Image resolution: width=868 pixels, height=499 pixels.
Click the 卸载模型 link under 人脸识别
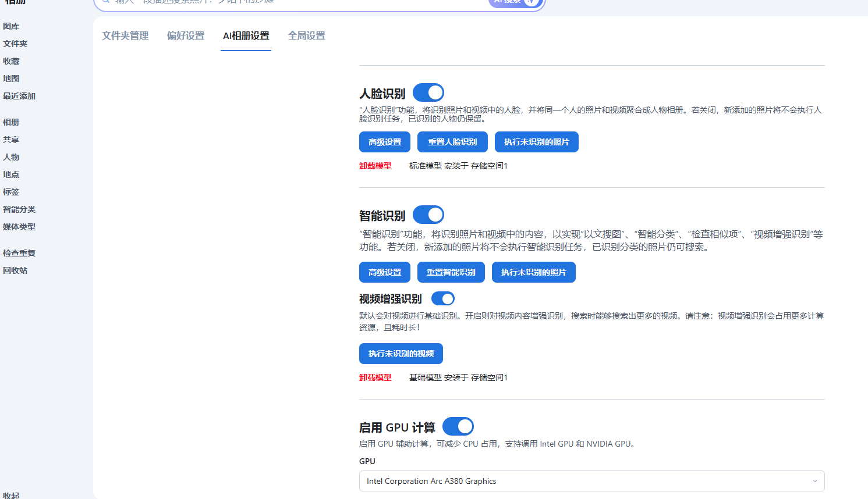tap(375, 166)
